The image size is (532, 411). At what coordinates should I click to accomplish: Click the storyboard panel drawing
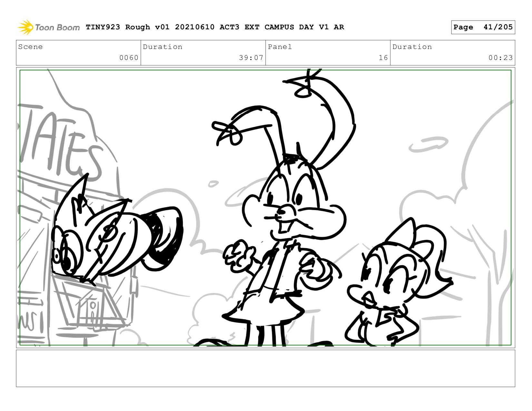pos(265,208)
